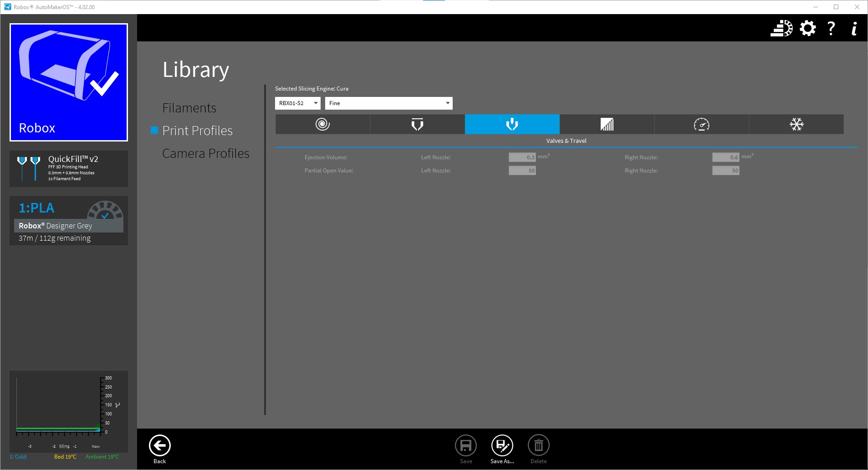Select Print Profiles in the Library

[197, 131]
